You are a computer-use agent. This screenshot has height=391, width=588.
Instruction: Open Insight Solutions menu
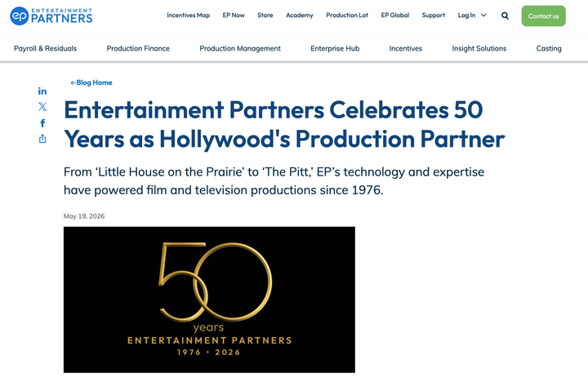point(479,48)
